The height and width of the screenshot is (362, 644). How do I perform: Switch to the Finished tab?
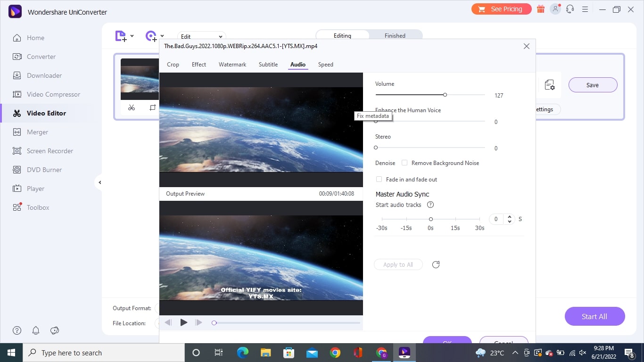(x=395, y=35)
